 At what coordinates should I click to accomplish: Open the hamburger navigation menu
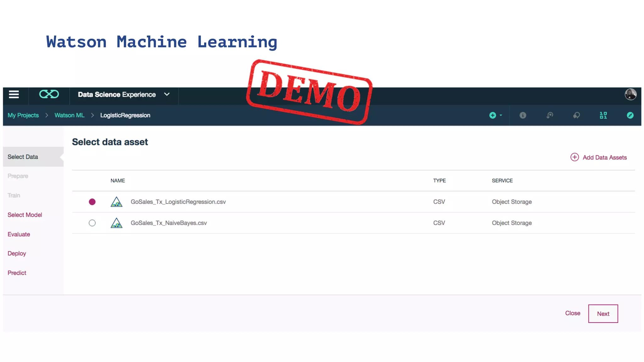[14, 94]
